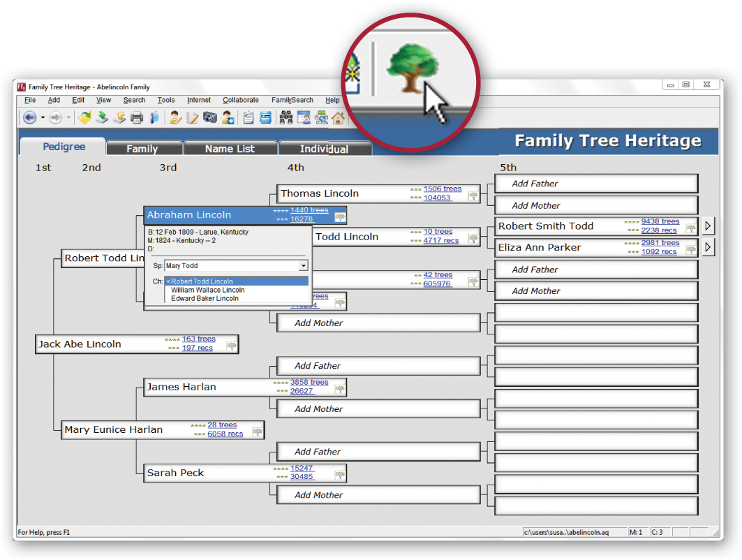Screen dimensions: 742x560
Task: Switch to the Family tab
Action: pos(144,147)
